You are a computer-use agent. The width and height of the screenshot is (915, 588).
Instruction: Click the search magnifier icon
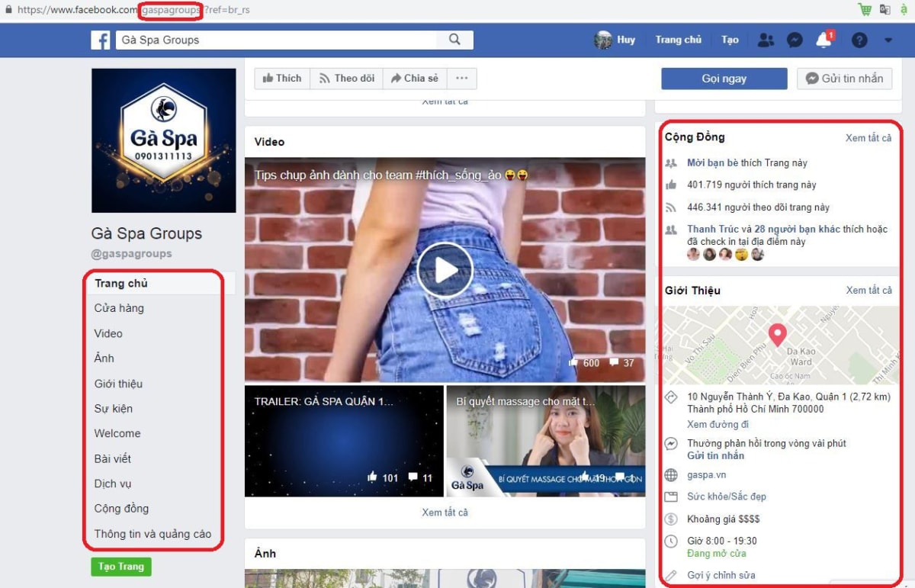pos(455,40)
